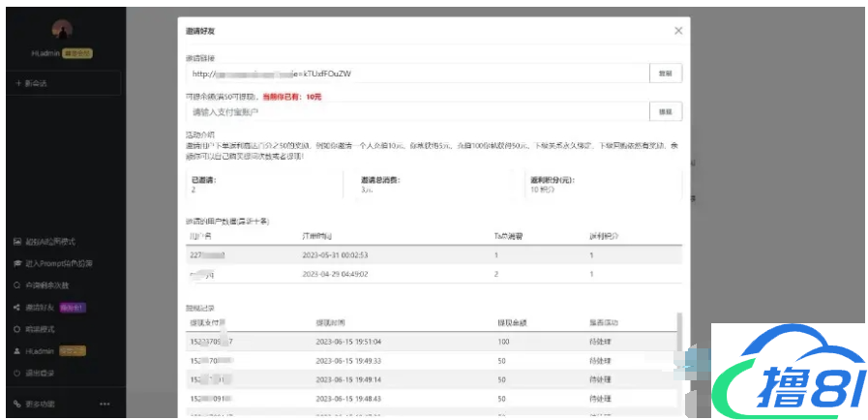
Task: Click the Prompt role-play flag icon
Action: pos(17,263)
